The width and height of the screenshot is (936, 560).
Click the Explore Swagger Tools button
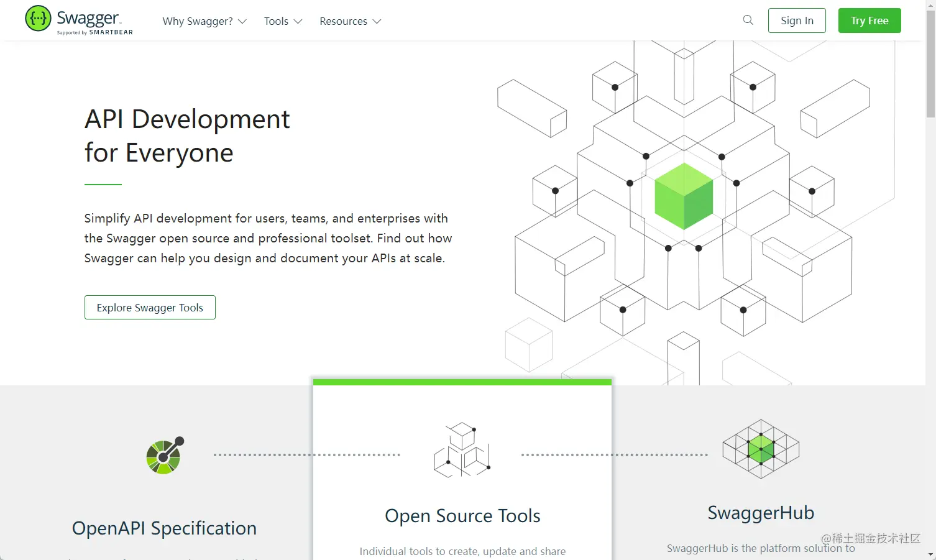pos(150,308)
